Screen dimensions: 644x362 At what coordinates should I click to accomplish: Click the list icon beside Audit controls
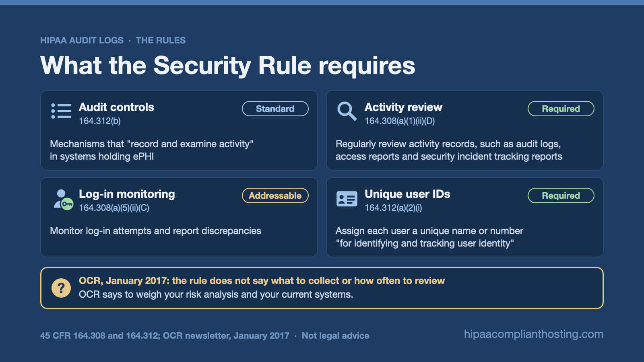pos(61,111)
